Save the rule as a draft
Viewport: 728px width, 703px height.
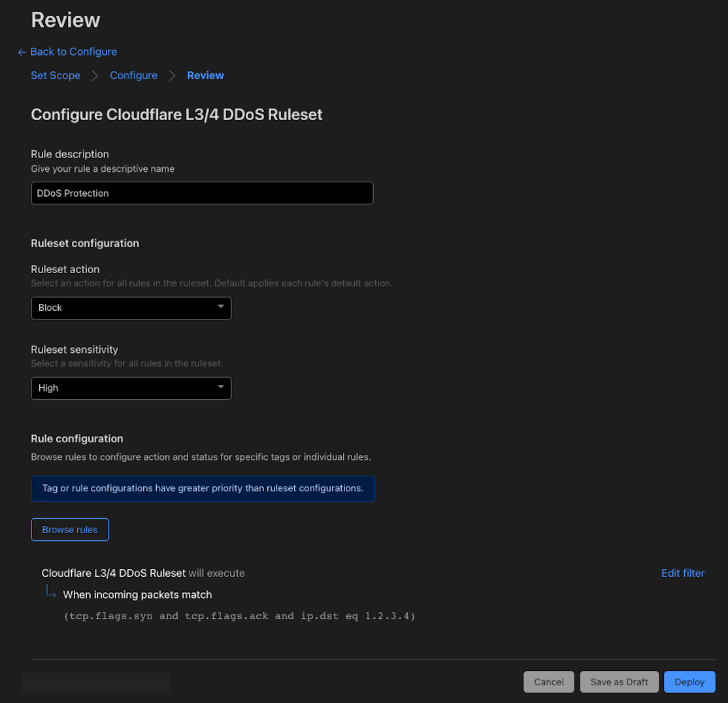point(620,681)
